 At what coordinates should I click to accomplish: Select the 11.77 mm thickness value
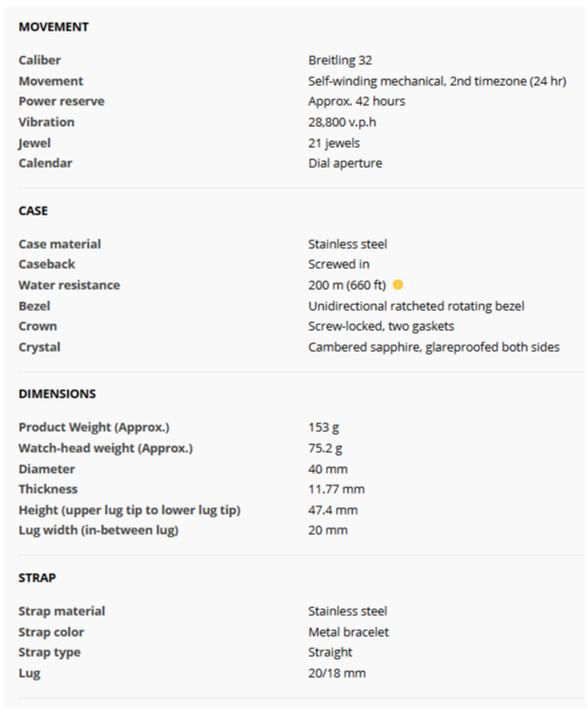[337, 489]
